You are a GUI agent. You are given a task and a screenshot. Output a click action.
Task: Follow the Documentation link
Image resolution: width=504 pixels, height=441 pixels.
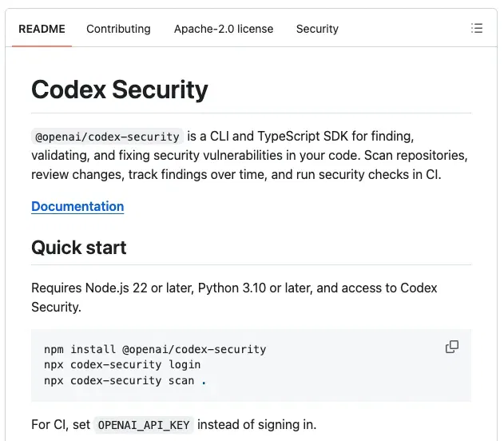click(77, 206)
